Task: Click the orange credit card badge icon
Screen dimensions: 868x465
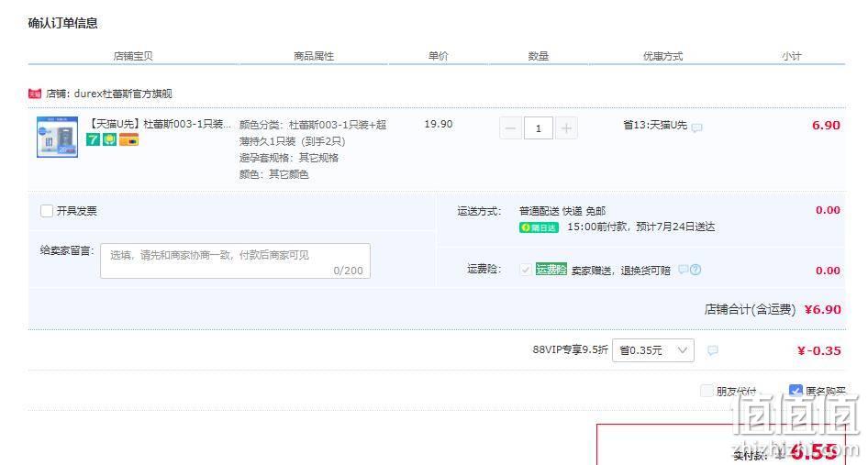Action: pyautogui.click(x=128, y=139)
